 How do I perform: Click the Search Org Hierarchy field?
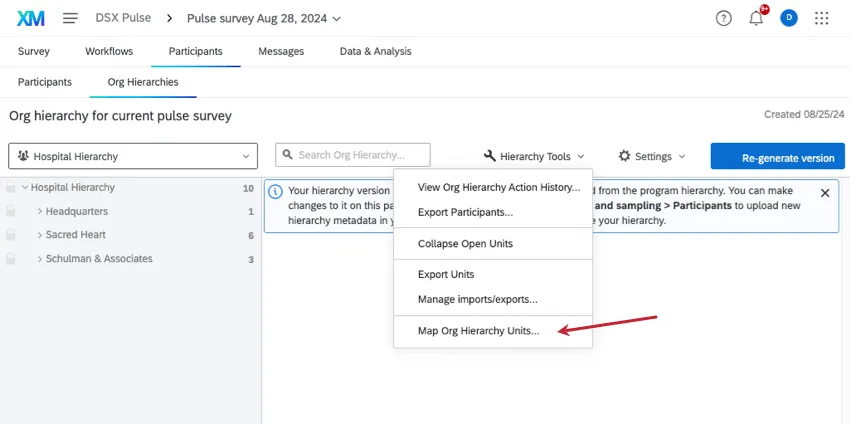[353, 155]
